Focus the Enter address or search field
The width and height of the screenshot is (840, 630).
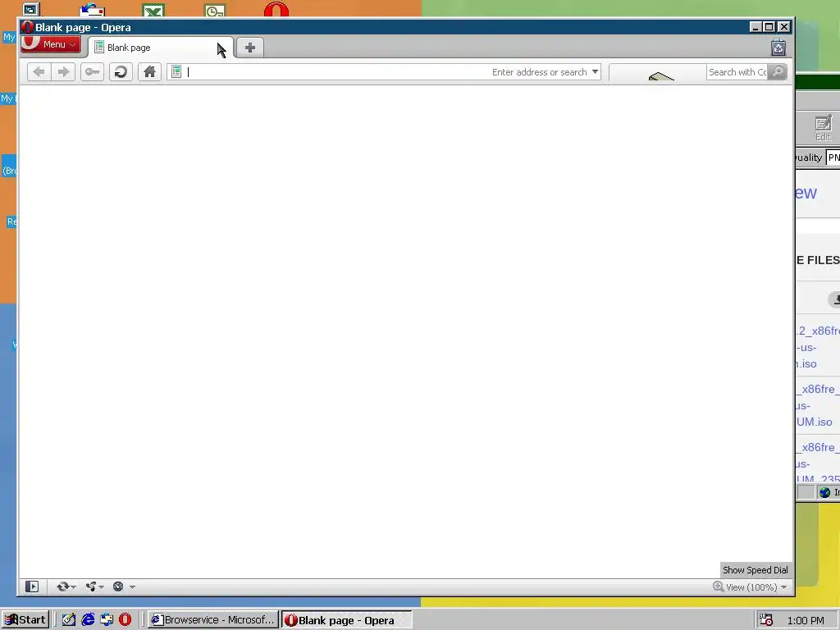384,72
